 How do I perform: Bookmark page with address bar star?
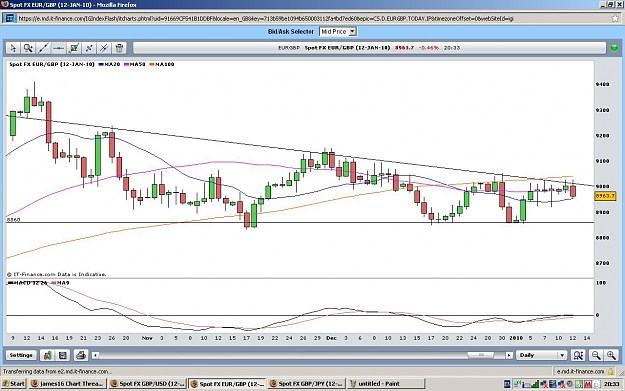[x=615, y=18]
